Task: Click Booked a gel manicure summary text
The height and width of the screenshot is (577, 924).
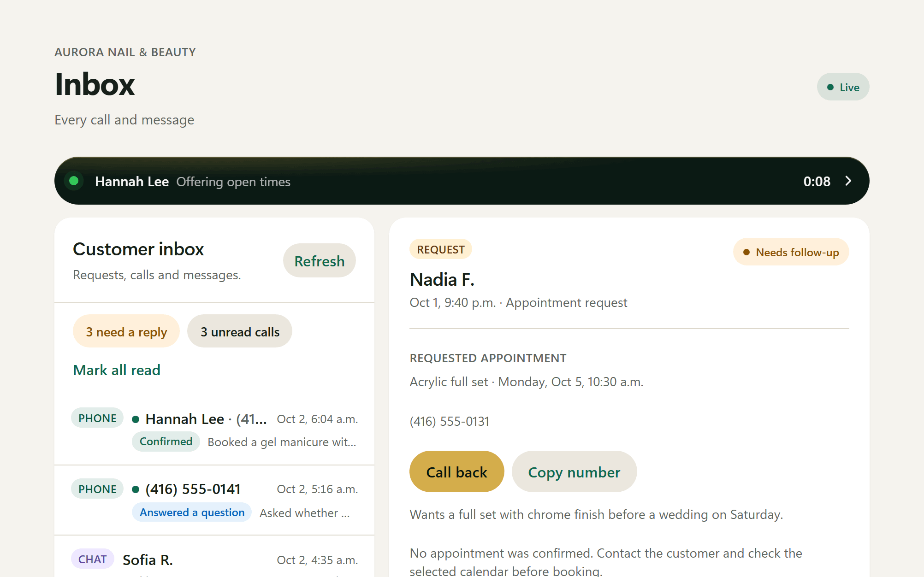Action: 282,442
